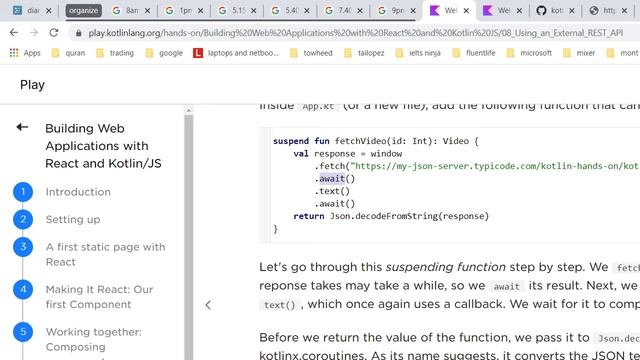Viewport: 640px width, 360px height.
Task: Click the padlock site info icon
Action: pos(78,33)
